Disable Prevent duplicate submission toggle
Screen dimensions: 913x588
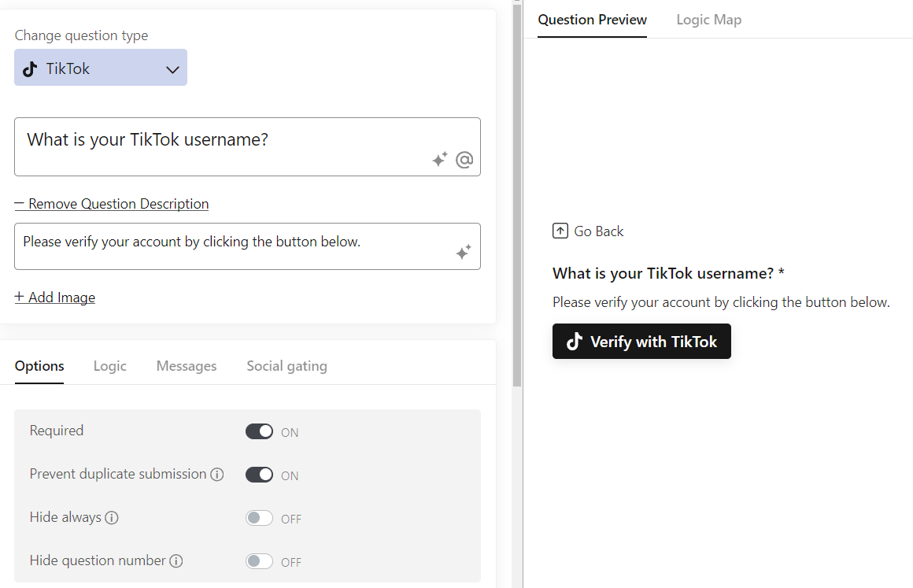pos(259,475)
